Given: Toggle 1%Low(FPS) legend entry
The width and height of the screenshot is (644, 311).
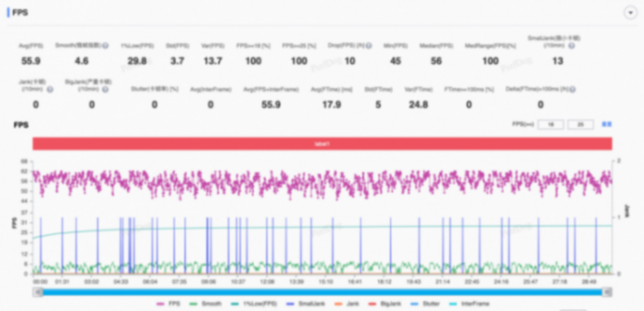Looking at the screenshot, I should [x=254, y=304].
